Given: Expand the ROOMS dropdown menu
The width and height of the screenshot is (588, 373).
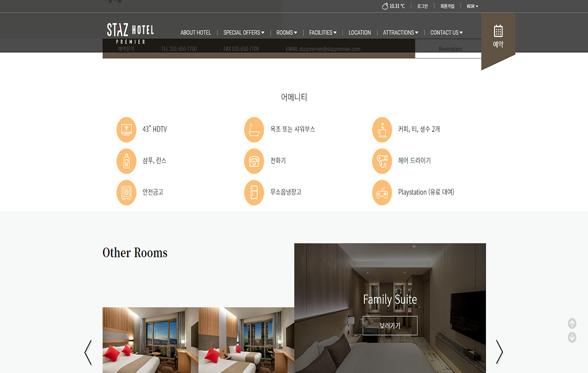Looking at the screenshot, I should [x=286, y=33].
